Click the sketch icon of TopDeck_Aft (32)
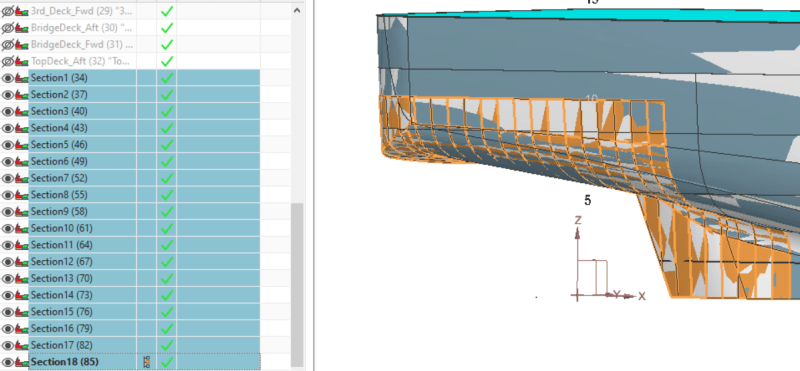 [x=21, y=62]
